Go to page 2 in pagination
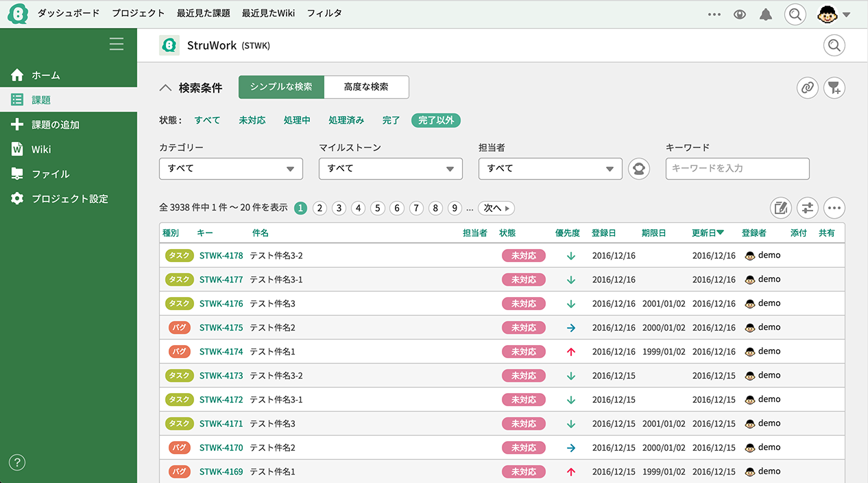Viewport: 868px width, 483px height. pos(320,208)
